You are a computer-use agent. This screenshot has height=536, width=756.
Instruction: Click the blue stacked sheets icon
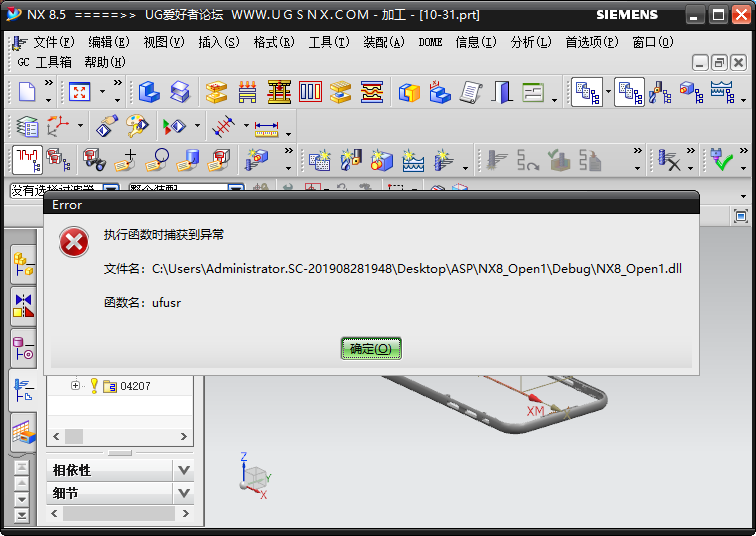click(180, 92)
